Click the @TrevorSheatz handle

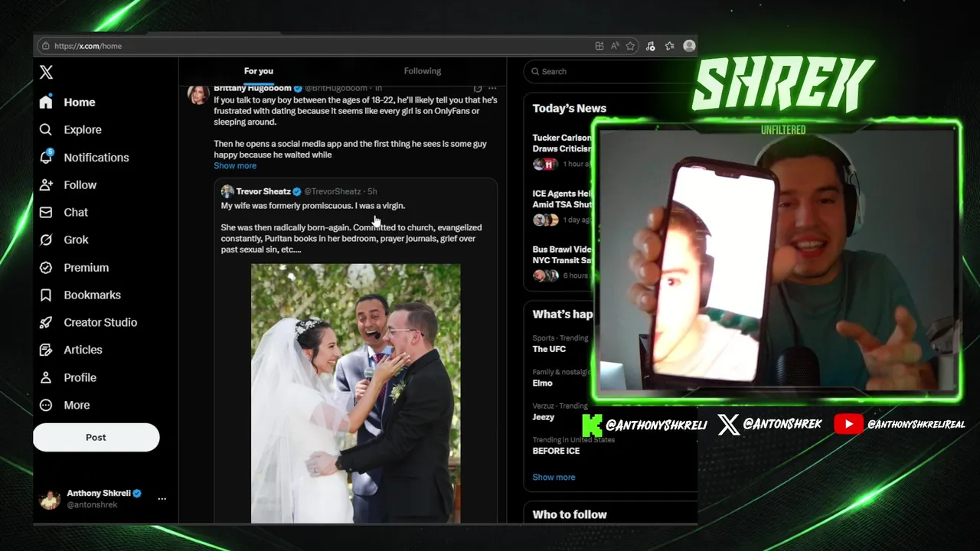332,191
